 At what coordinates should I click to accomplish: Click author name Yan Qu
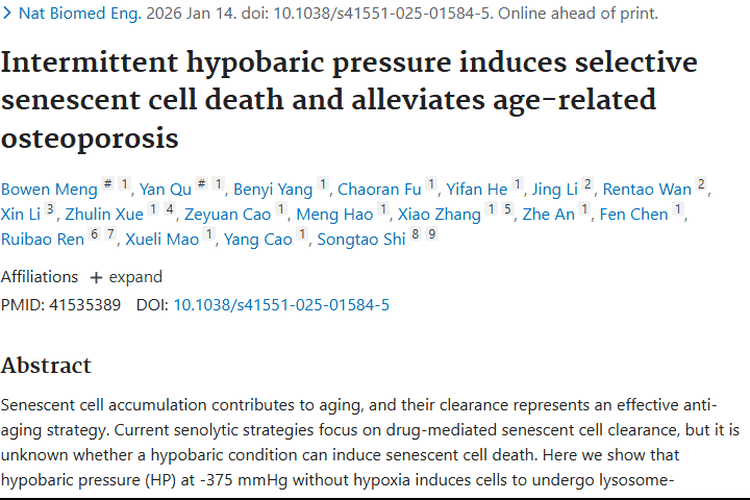tap(165, 189)
